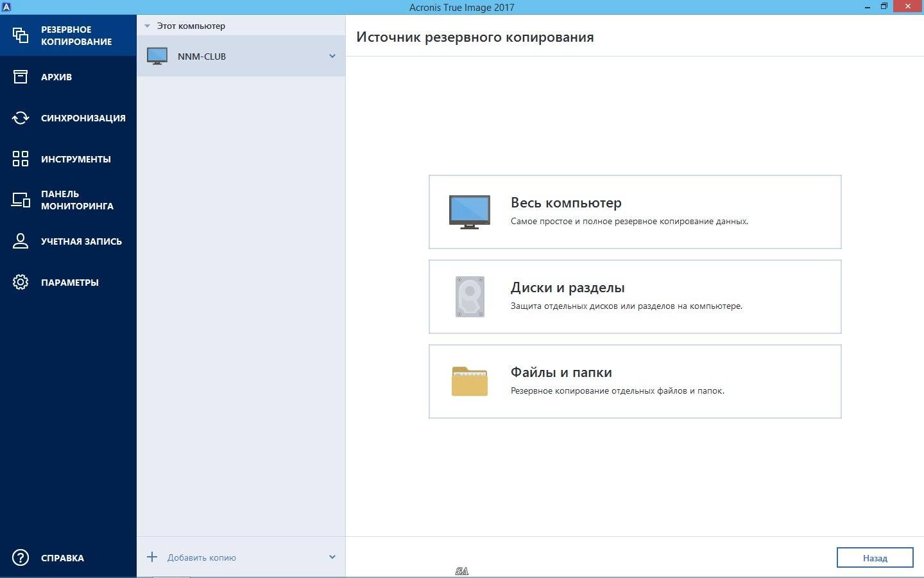The height and width of the screenshot is (578, 924).
Task: Open the Параметры label in sidebar
Action: click(x=70, y=283)
